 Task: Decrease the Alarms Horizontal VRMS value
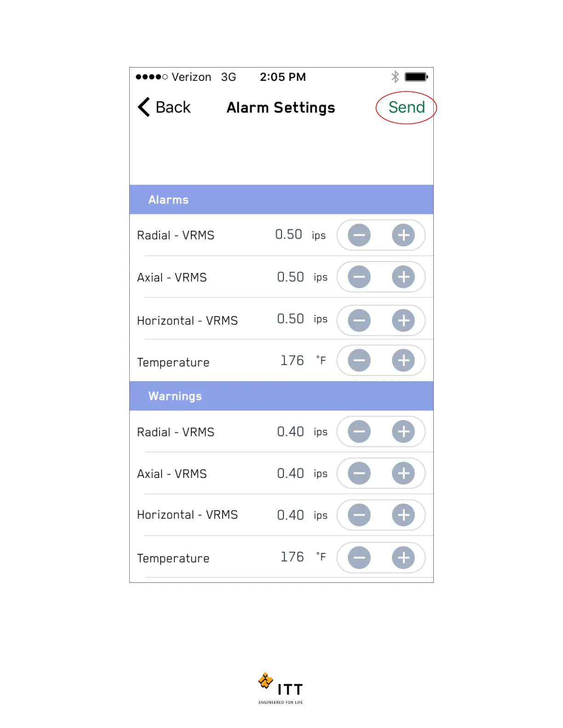(359, 320)
